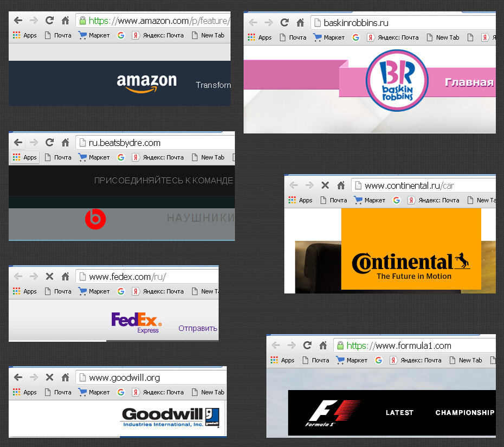The height and width of the screenshot is (447, 504).
Task: Open НАУШНИКИ menu on Beats site
Action: pyautogui.click(x=201, y=218)
